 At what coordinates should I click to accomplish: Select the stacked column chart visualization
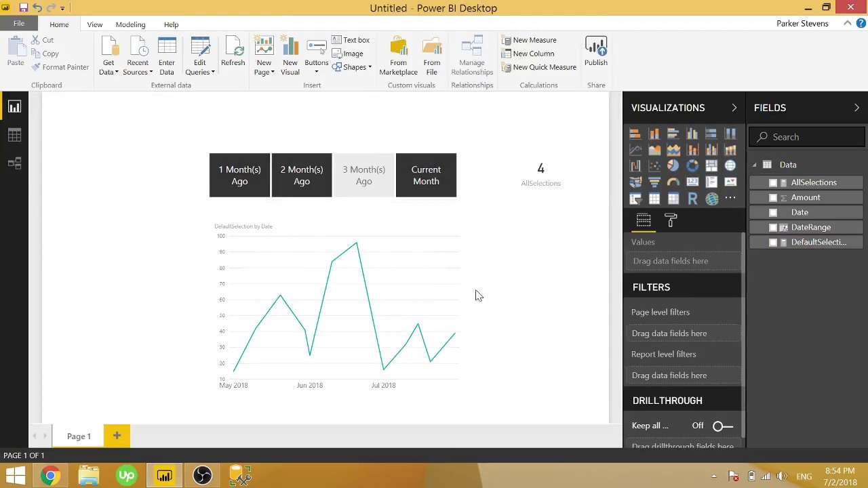pos(654,134)
